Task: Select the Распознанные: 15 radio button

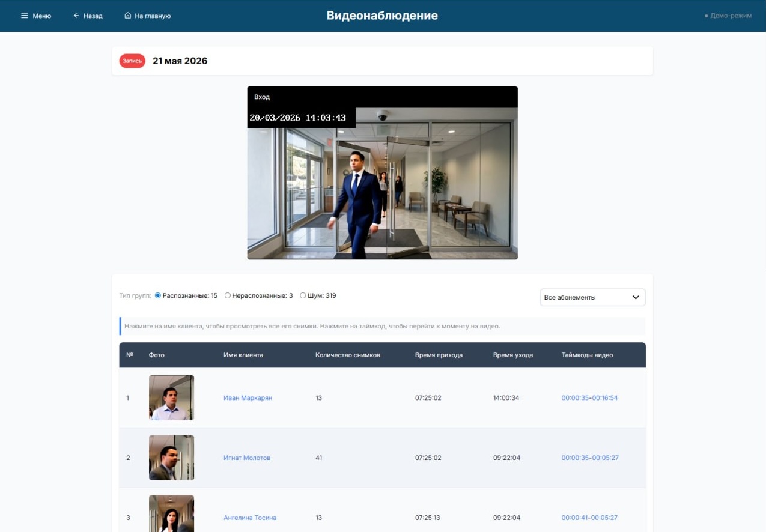Action: click(x=158, y=295)
